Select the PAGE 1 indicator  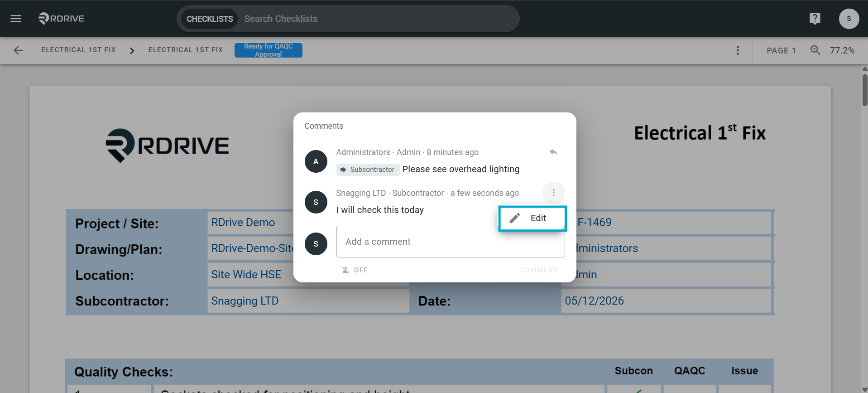point(781,51)
